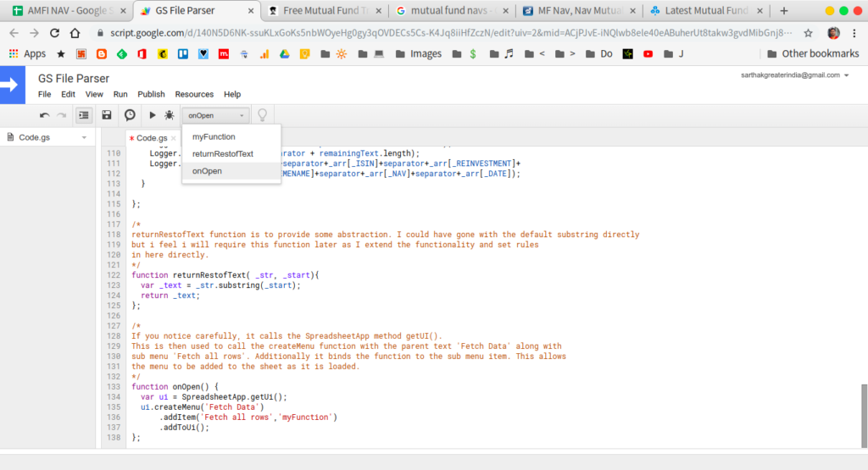868x470 pixels.
Task: Click the undo arrow in the toolbar
Action: point(44,115)
